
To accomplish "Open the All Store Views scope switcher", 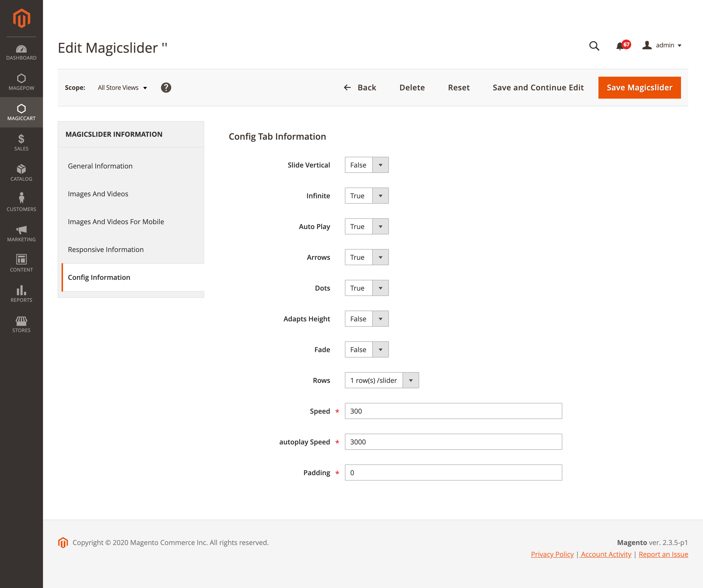I will point(122,88).
